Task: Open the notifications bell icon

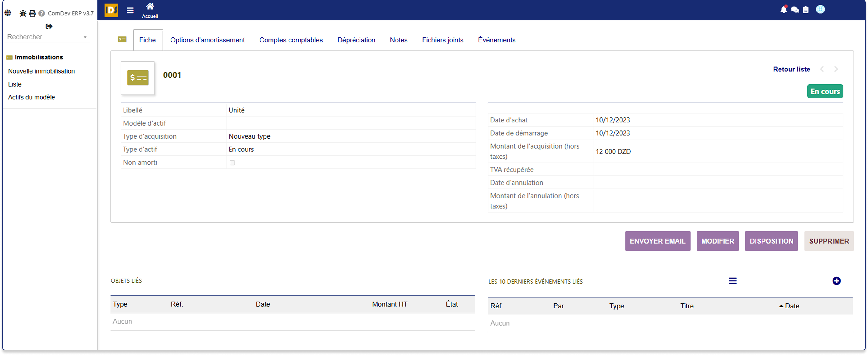Action: coord(783,9)
